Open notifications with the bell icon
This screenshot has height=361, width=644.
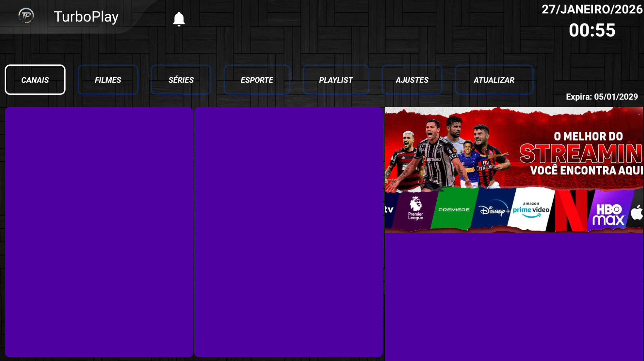pos(179,19)
